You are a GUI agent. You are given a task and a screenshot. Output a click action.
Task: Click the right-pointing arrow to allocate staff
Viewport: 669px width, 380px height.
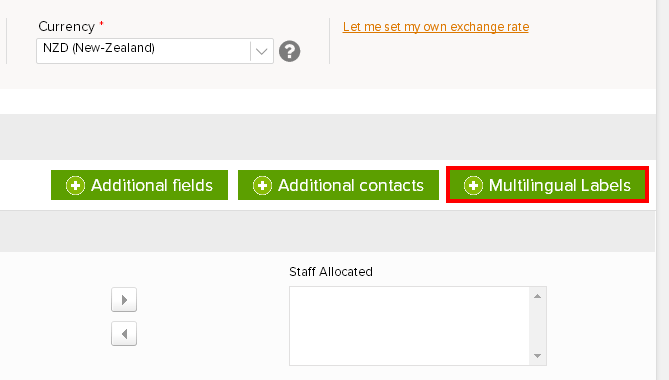click(124, 300)
